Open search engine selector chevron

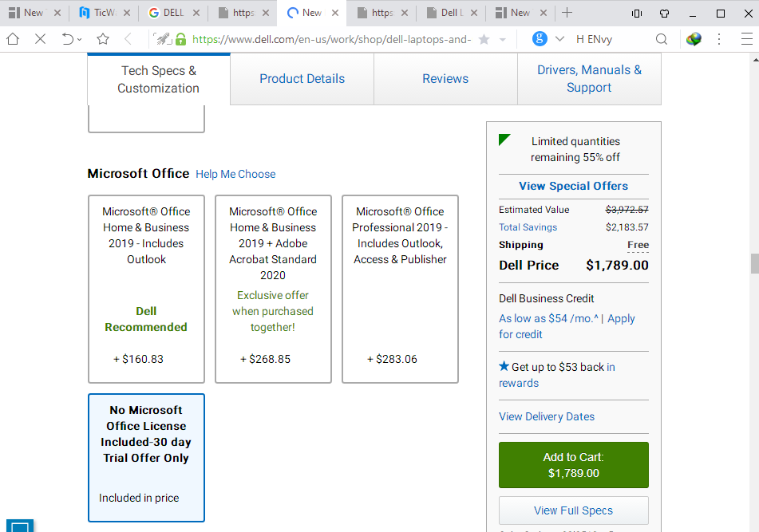(559, 39)
